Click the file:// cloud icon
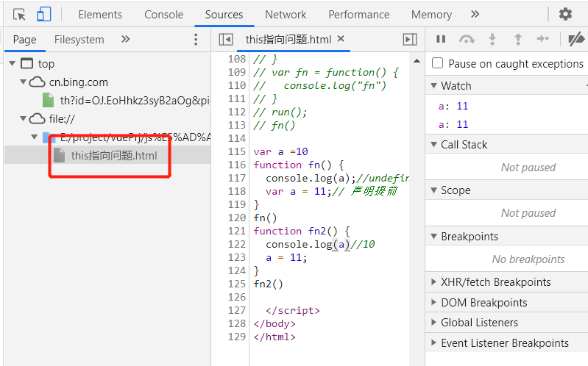Image resolution: width=588 pixels, height=366 pixels. click(x=37, y=119)
